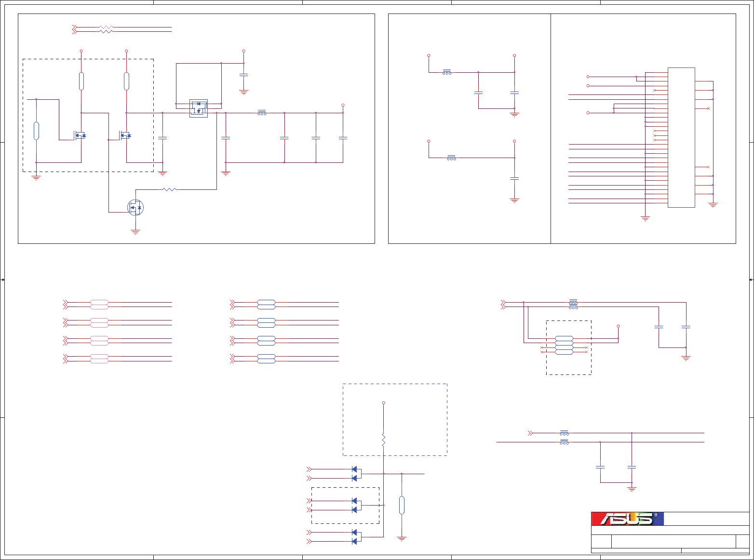Select the boxed dual-MOSFET symbol in the top-left circuit

click(199, 108)
